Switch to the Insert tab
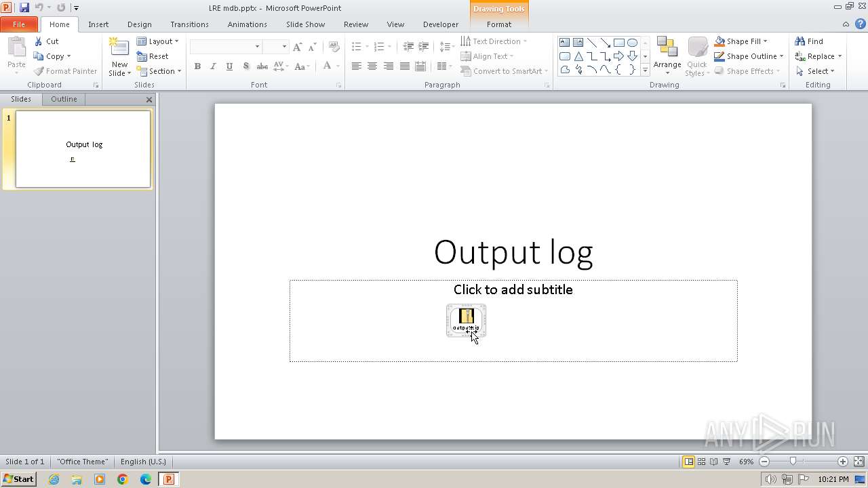 pos(98,24)
